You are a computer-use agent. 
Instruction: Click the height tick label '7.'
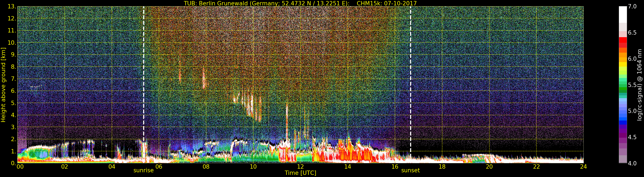coord(13,79)
